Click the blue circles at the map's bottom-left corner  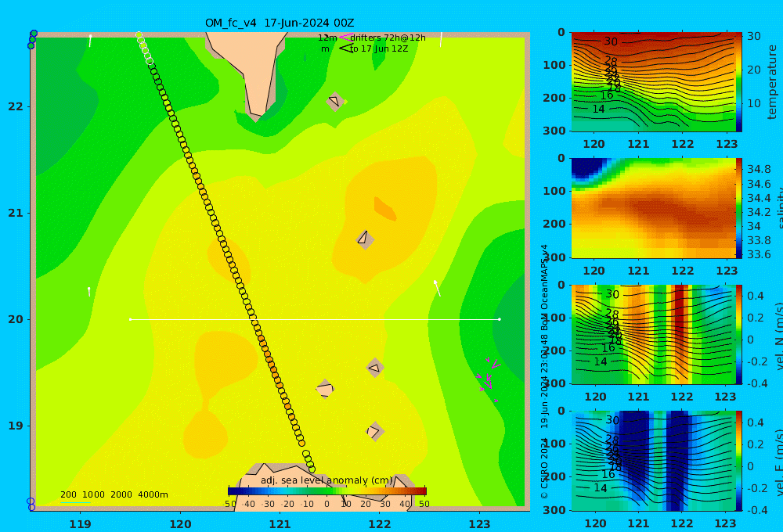point(31,504)
